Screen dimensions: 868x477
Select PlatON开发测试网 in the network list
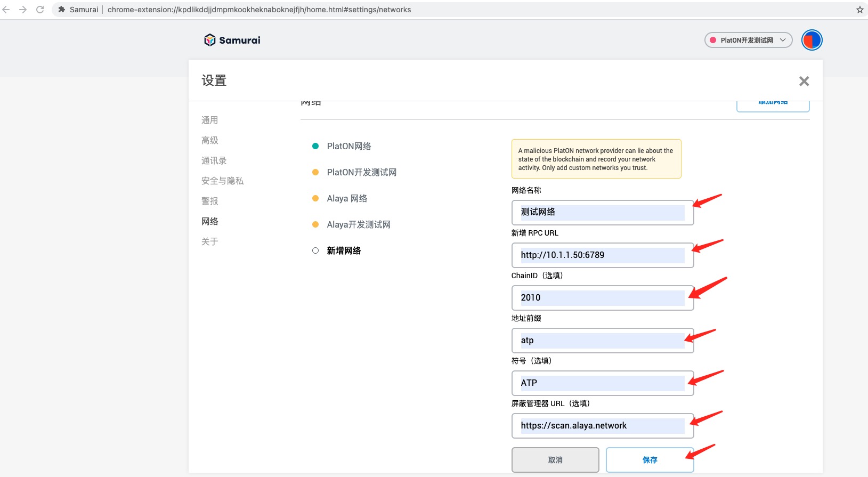(x=362, y=172)
